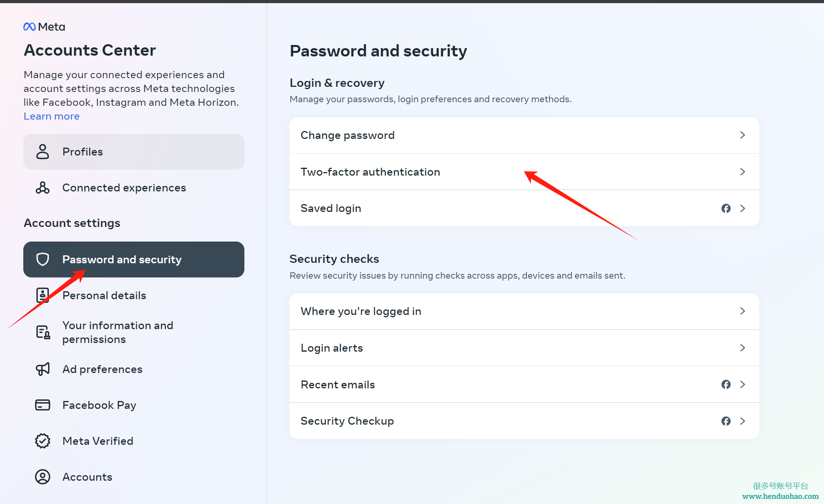
Task: Open the Security Checkup option
Action: click(524, 421)
